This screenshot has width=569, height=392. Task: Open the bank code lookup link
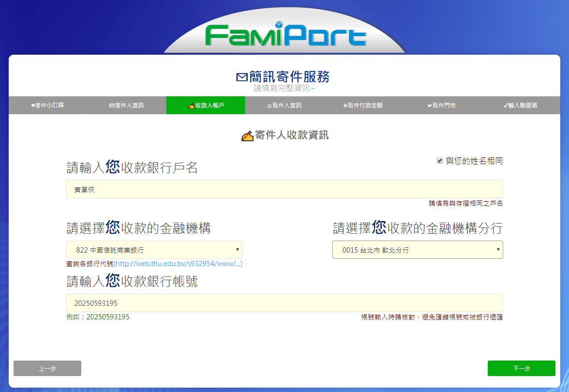(178, 264)
